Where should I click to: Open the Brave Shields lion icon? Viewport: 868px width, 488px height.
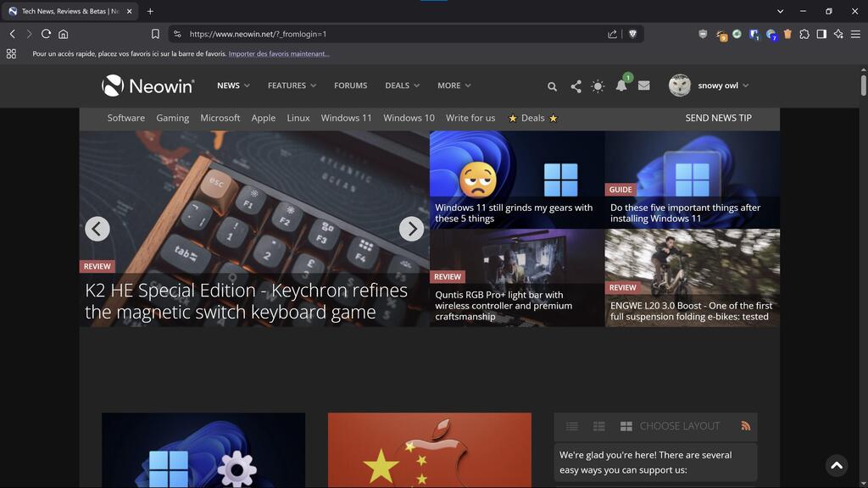point(632,34)
